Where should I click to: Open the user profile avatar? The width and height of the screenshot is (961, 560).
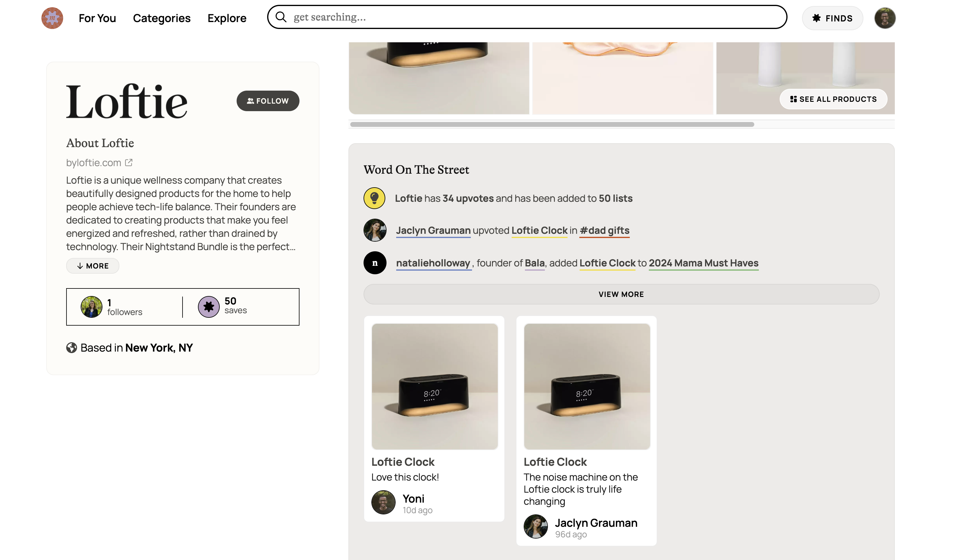pyautogui.click(x=885, y=18)
